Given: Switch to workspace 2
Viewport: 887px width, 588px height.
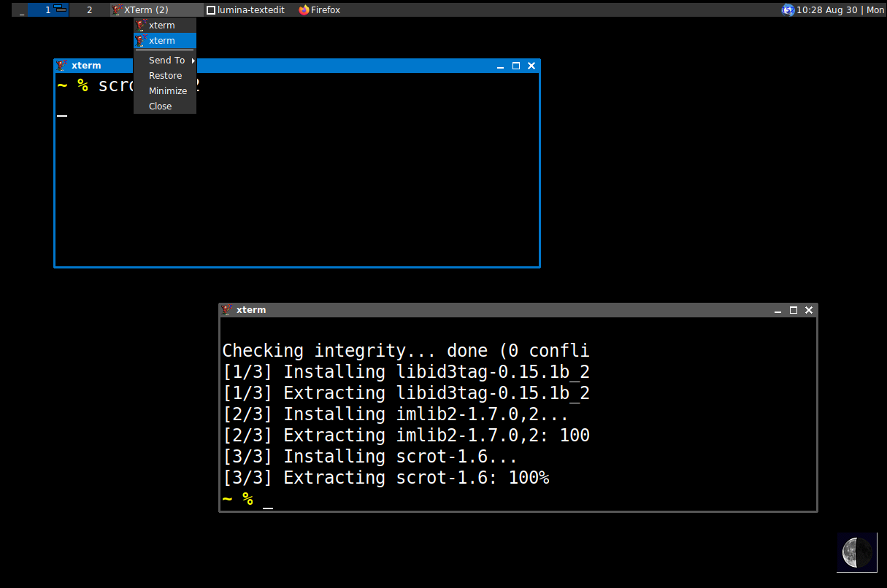Looking at the screenshot, I should tap(89, 10).
